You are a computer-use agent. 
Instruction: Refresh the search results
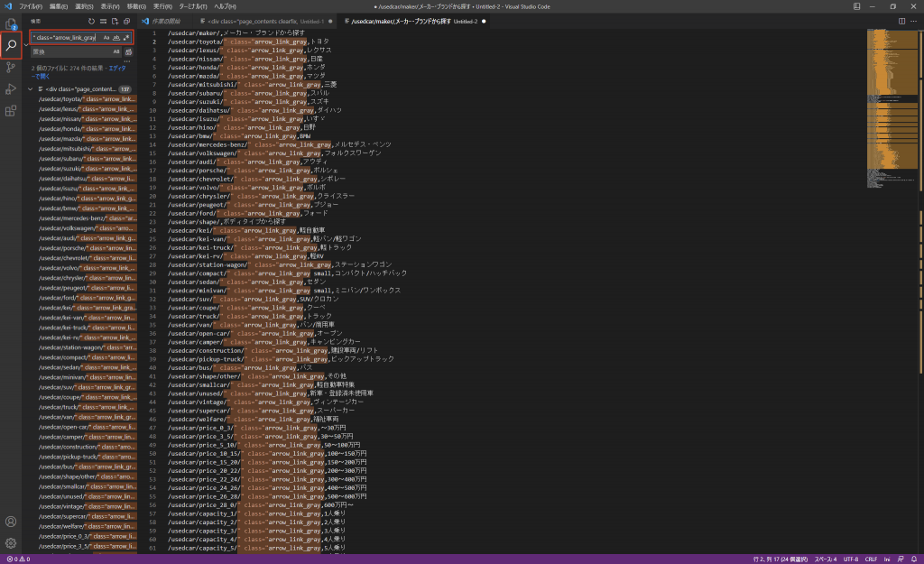[x=91, y=22]
